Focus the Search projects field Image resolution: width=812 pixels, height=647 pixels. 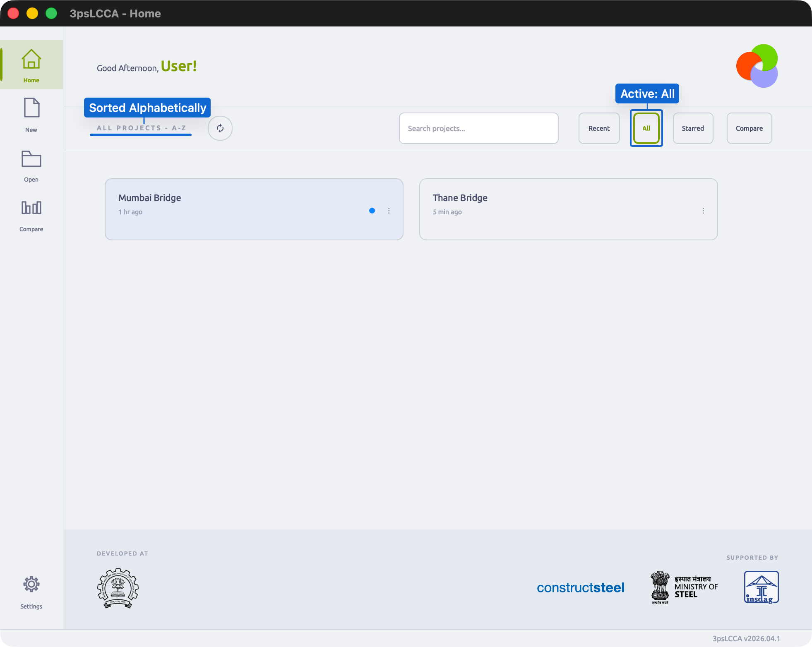pos(479,128)
